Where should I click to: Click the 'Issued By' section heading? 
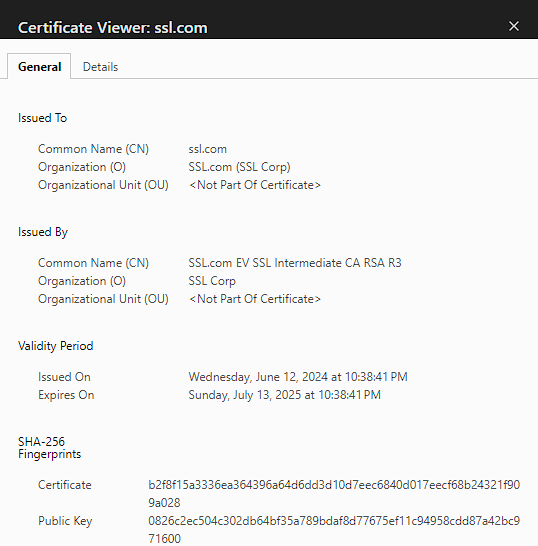(43, 232)
